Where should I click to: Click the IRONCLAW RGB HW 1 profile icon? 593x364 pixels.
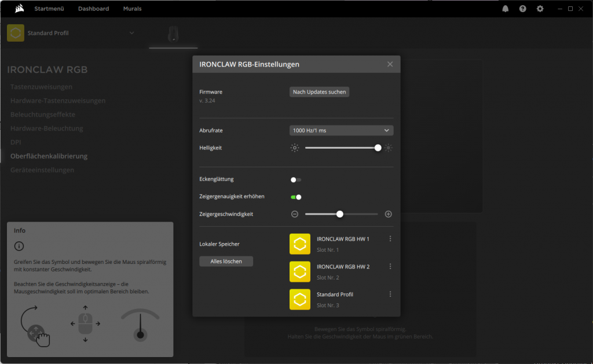(x=300, y=244)
